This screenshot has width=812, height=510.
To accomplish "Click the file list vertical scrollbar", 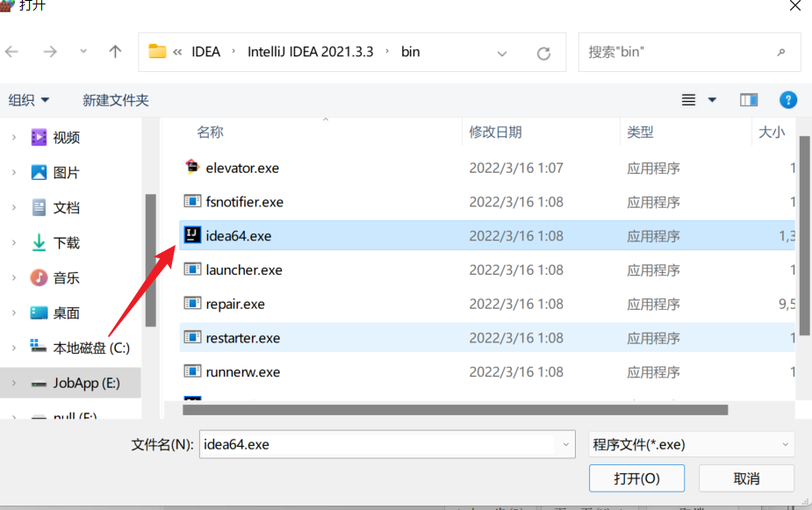I will pos(804,235).
